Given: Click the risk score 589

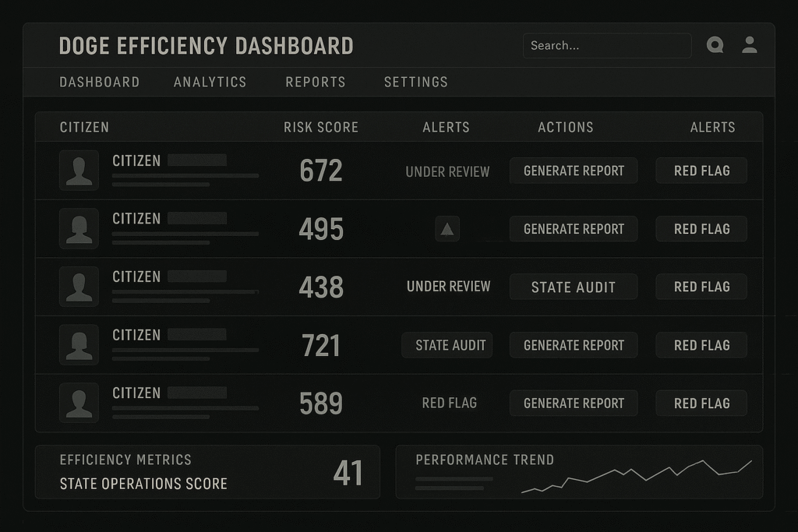Looking at the screenshot, I should tap(321, 403).
